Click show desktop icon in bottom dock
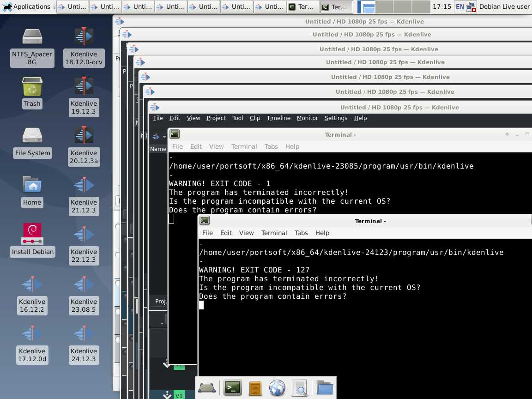This screenshot has height=399, width=532. [x=207, y=388]
